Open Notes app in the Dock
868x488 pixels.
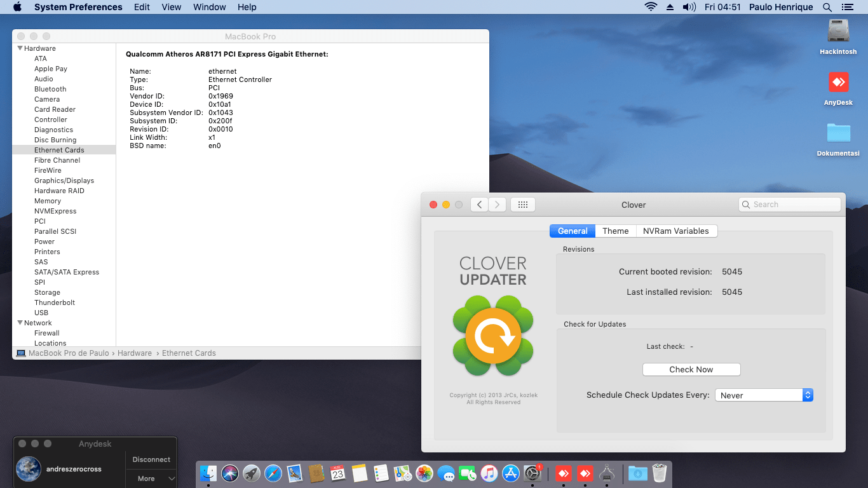tap(360, 473)
